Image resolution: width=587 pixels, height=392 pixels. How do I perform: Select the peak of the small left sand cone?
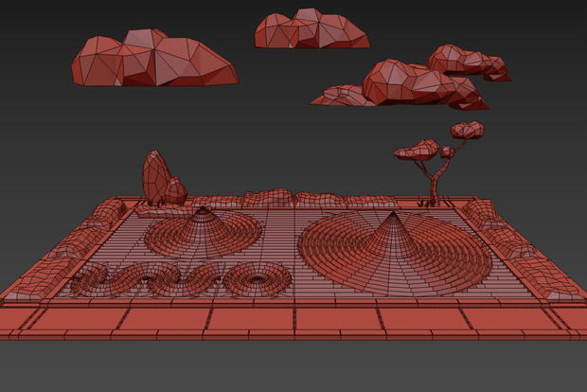click(203, 210)
